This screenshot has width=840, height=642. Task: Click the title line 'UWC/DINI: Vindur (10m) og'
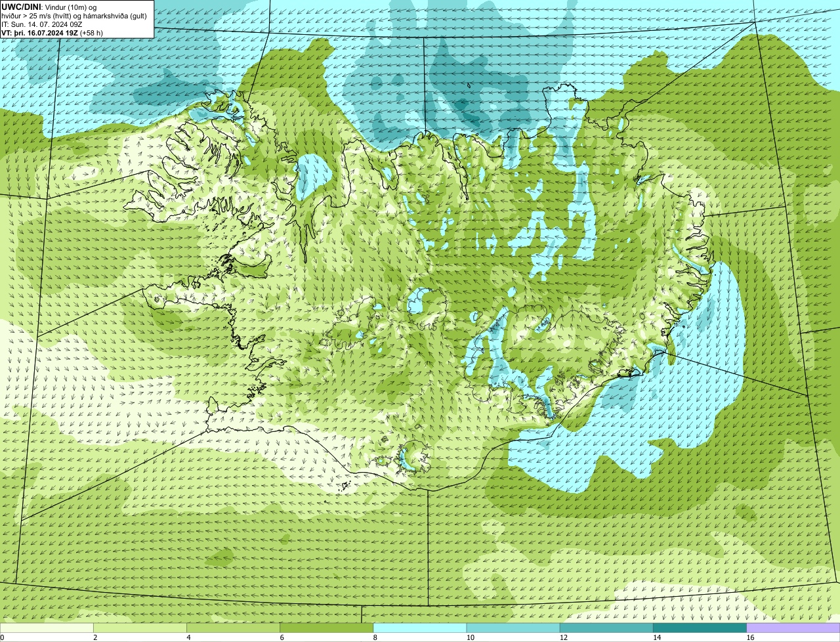tap(49, 7)
